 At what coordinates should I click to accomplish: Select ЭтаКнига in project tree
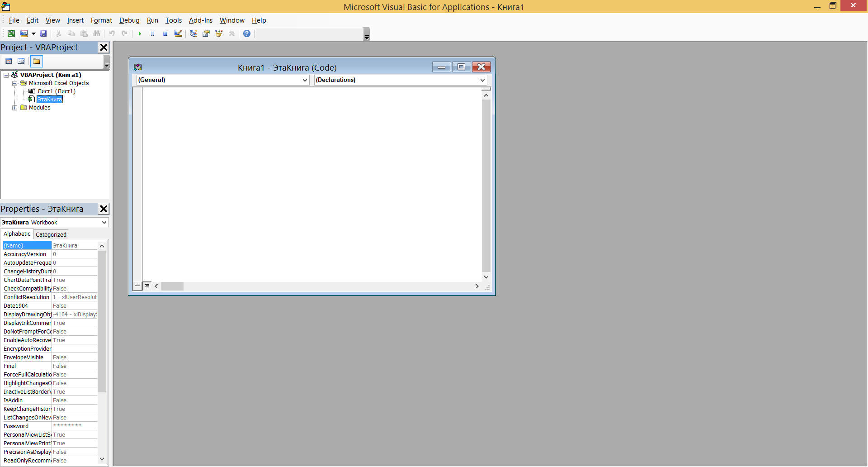coord(49,100)
